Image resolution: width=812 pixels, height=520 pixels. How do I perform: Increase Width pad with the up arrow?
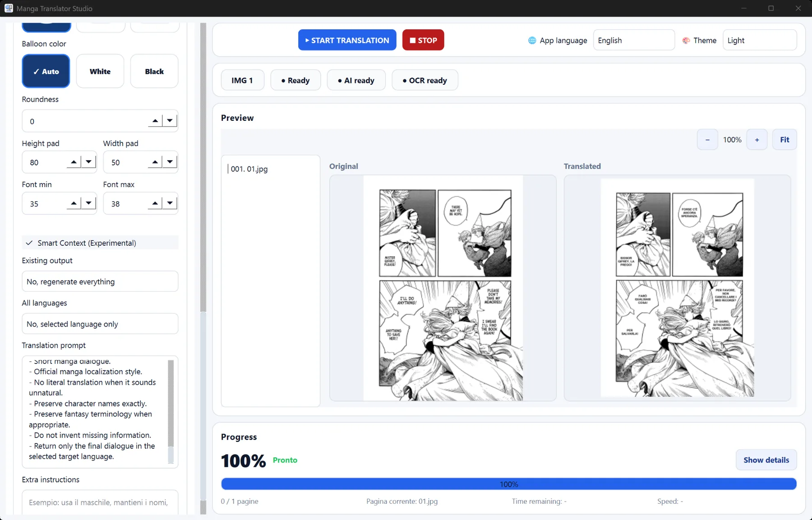point(155,162)
